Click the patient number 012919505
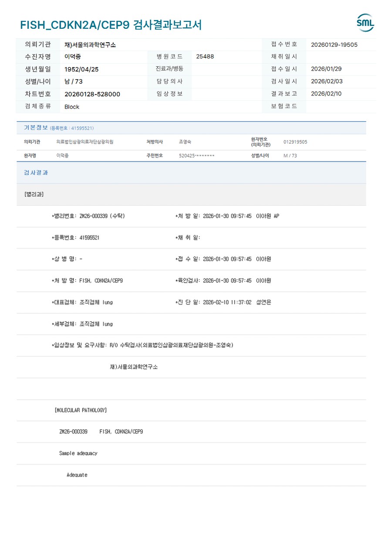The image size is (392, 554). (x=295, y=142)
